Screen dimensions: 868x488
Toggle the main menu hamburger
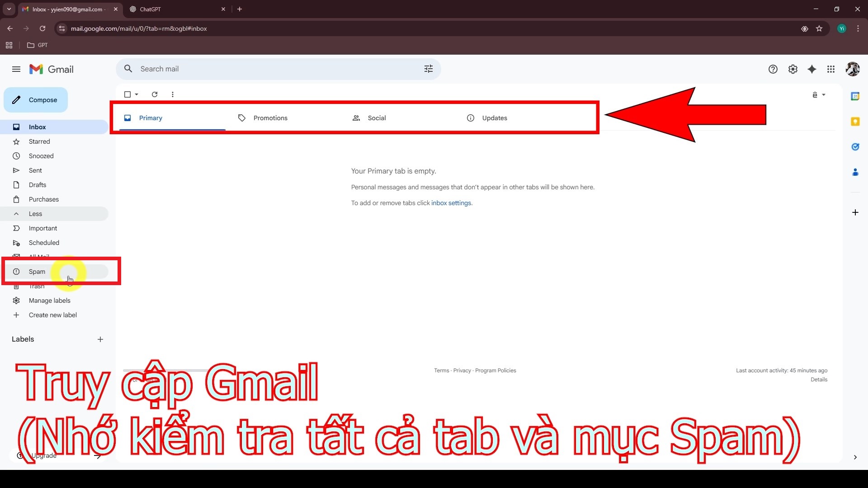coord(16,69)
